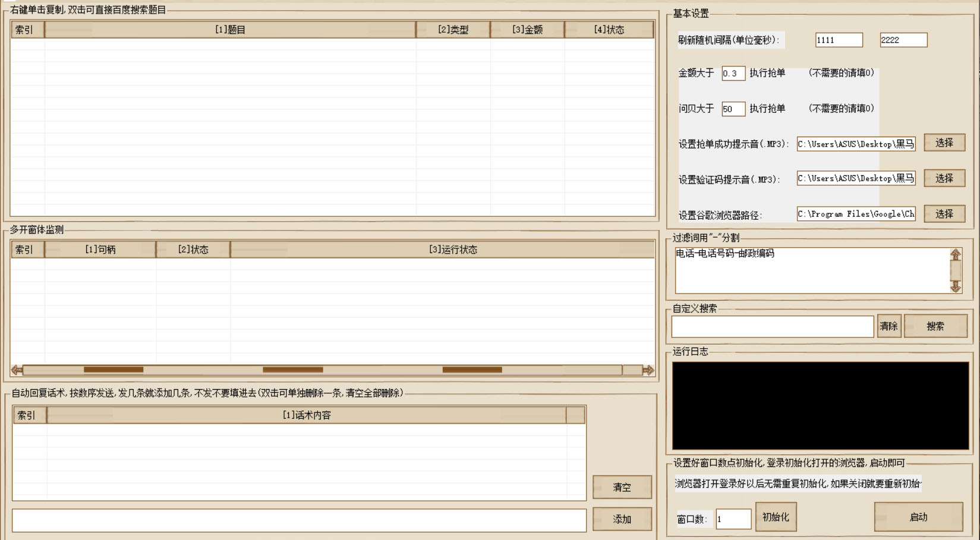Click the leftmost thumb of horizontal scrollbar
The width and height of the screenshot is (980, 540).
(x=114, y=370)
